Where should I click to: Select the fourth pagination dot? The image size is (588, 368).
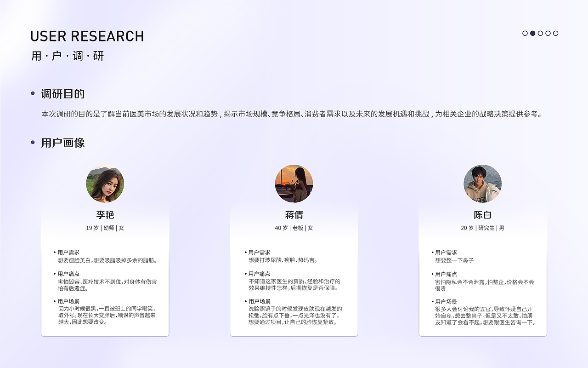[x=548, y=33]
